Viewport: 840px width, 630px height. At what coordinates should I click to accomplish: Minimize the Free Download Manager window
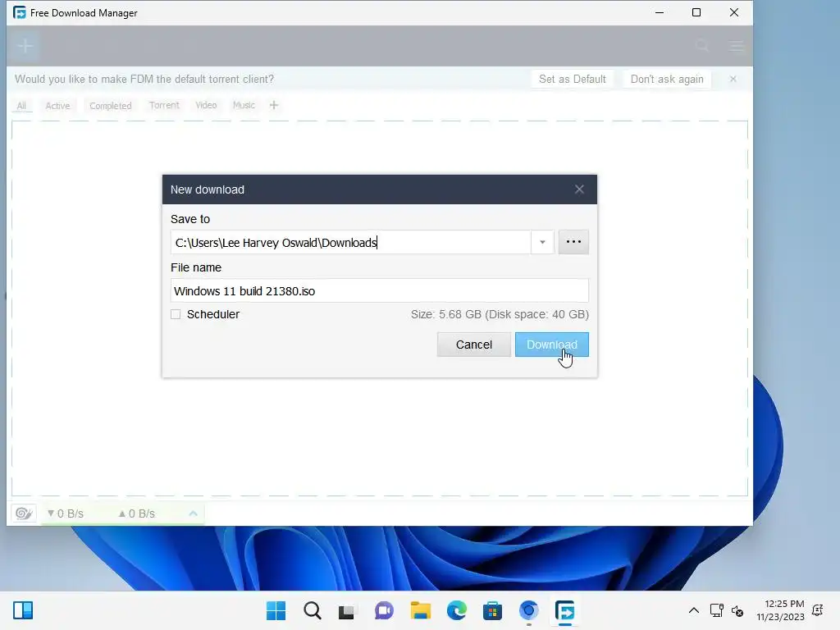[660, 12]
